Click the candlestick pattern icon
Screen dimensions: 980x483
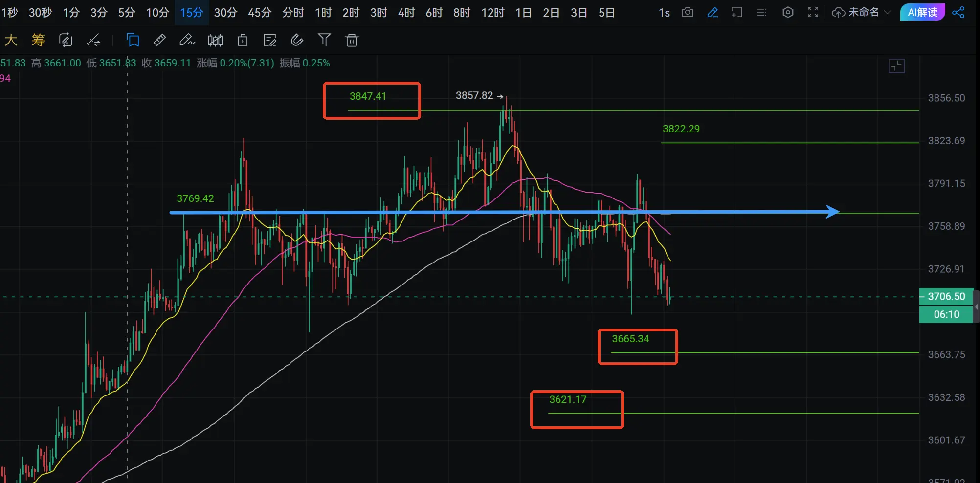pyautogui.click(x=215, y=40)
